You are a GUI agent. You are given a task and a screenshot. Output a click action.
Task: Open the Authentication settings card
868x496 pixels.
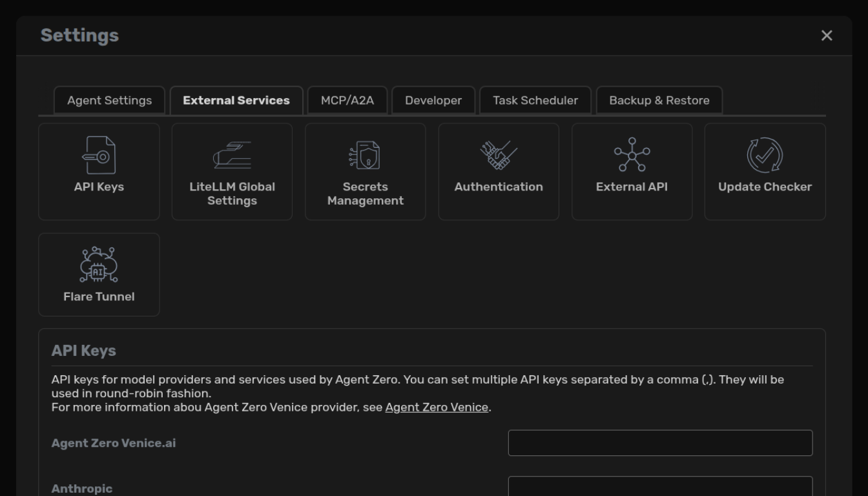click(x=498, y=171)
